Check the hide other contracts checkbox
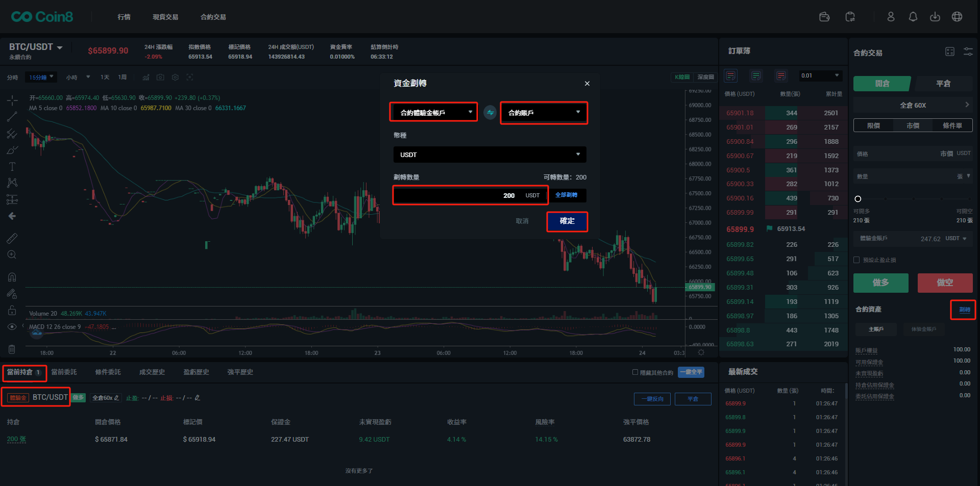 [635, 372]
